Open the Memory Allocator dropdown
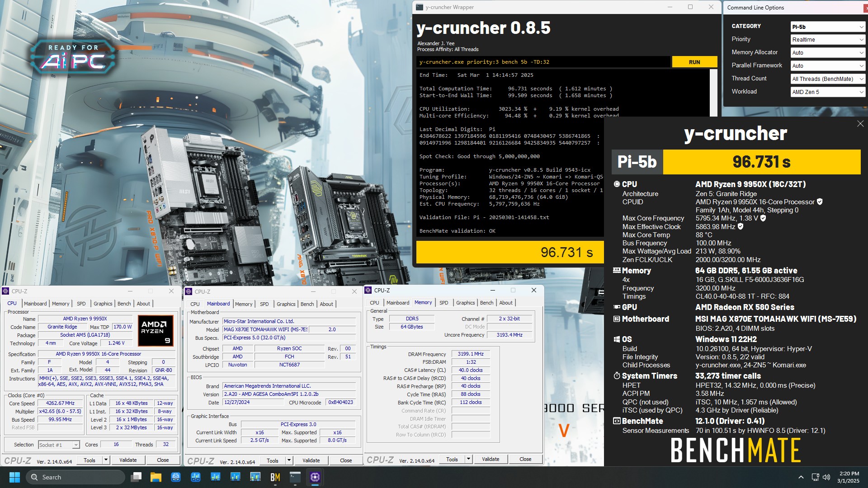Viewport: 868px width, 488px height. tap(828, 53)
